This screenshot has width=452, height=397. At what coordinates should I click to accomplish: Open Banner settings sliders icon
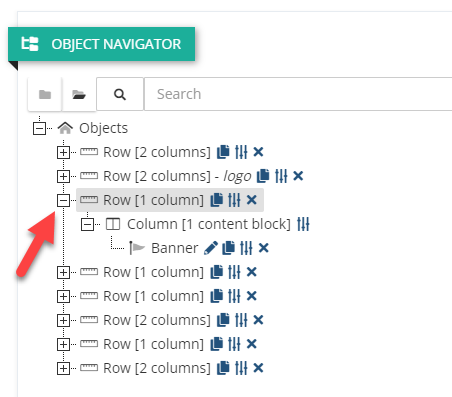[x=246, y=248]
